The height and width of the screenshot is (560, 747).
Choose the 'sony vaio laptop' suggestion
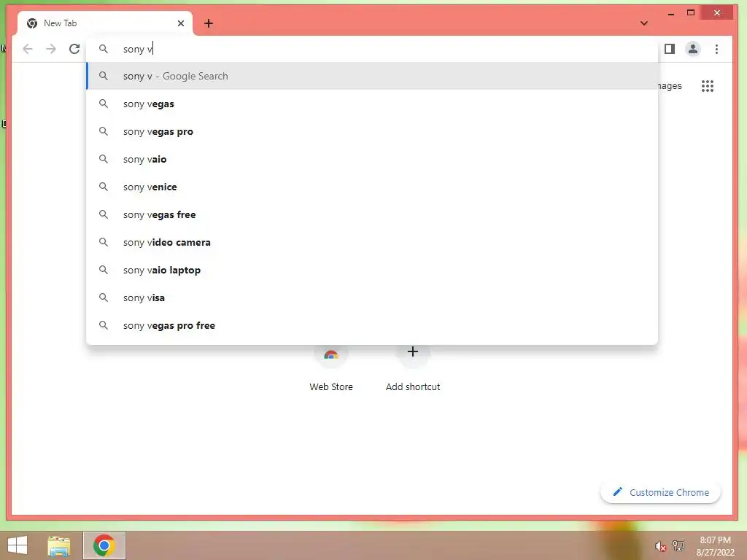(x=372, y=270)
